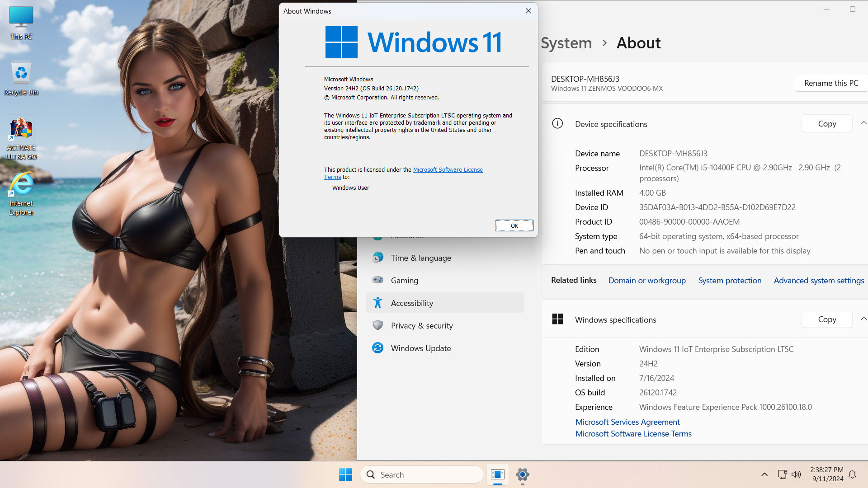
Task: Click Version 24H2 line in About dialog
Action: click(371, 89)
